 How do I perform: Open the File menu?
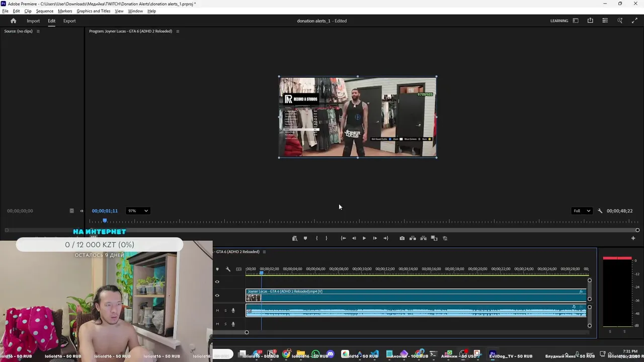pyautogui.click(x=5, y=11)
